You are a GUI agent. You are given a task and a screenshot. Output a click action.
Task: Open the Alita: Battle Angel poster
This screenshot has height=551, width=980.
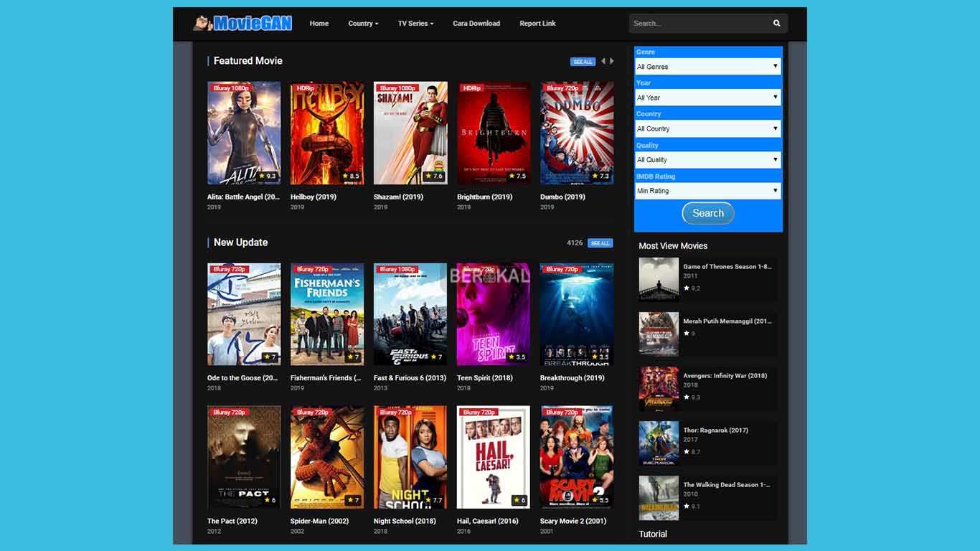(244, 133)
